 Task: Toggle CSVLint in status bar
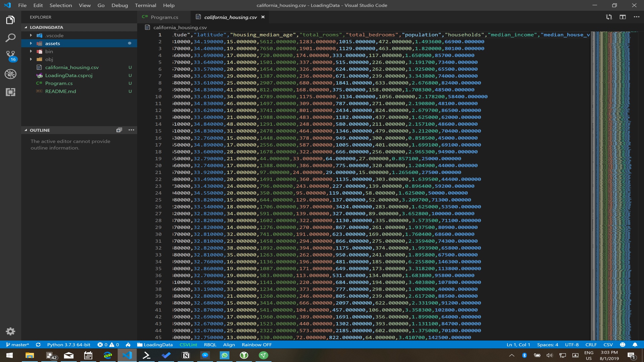coord(188,345)
